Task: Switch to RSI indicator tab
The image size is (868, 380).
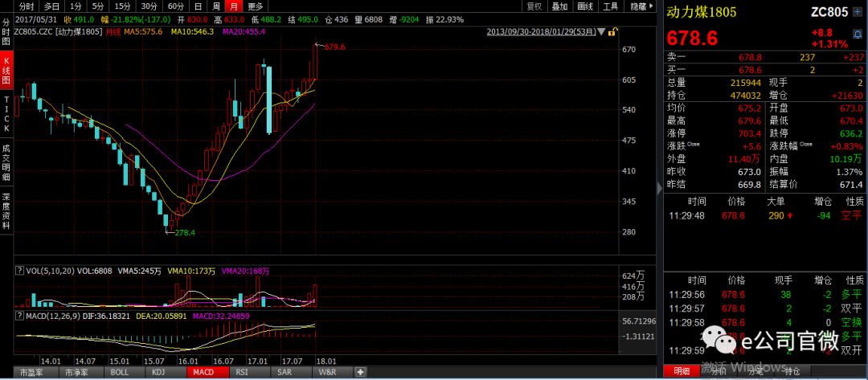Action: click(242, 372)
